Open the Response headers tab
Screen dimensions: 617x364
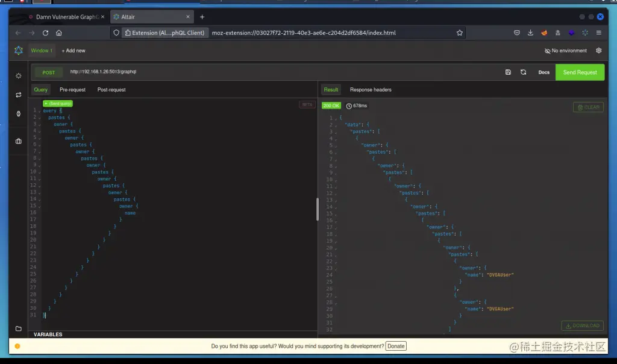tap(371, 90)
